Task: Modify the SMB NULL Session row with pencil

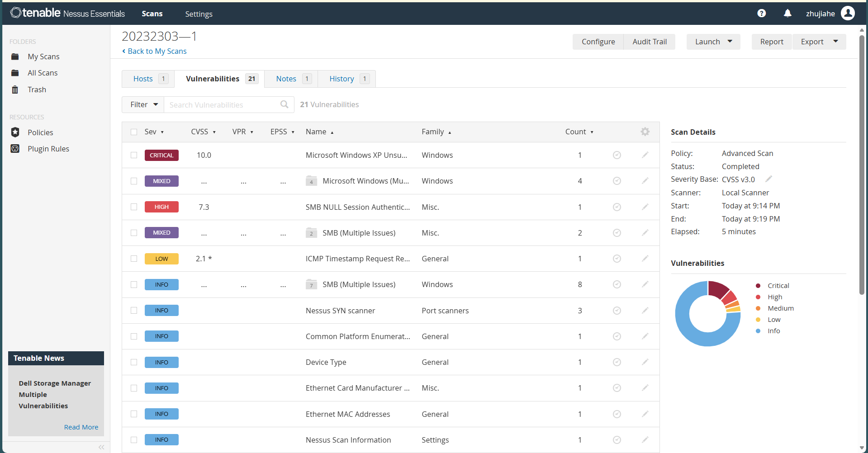Action: pyautogui.click(x=645, y=207)
